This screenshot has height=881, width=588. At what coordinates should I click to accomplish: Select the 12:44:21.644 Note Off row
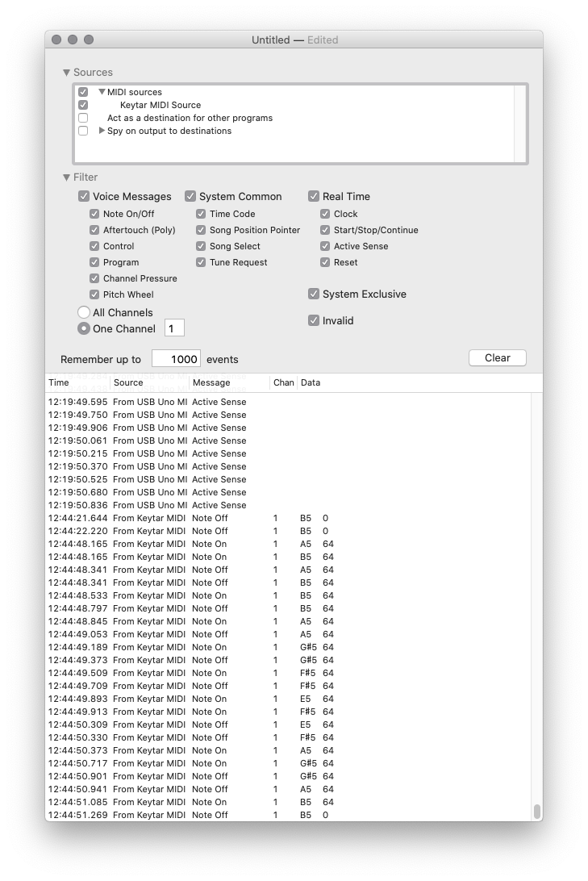pos(288,518)
